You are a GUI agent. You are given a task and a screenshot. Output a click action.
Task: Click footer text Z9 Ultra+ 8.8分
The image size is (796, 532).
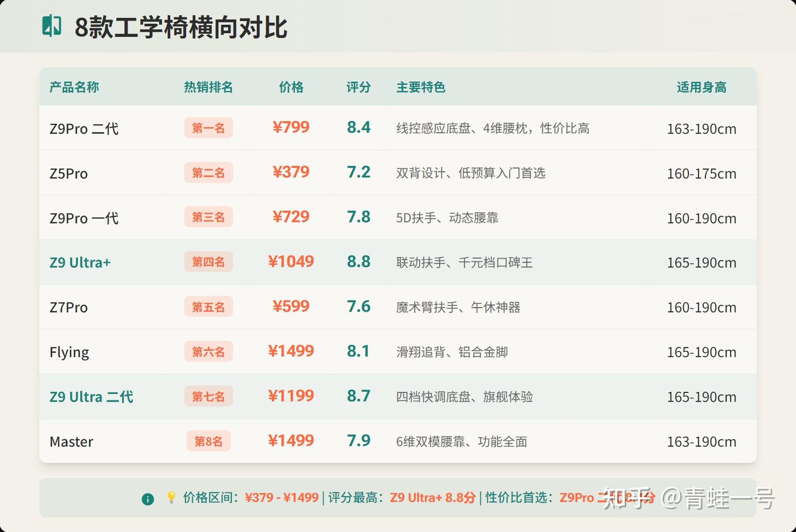[x=433, y=497]
